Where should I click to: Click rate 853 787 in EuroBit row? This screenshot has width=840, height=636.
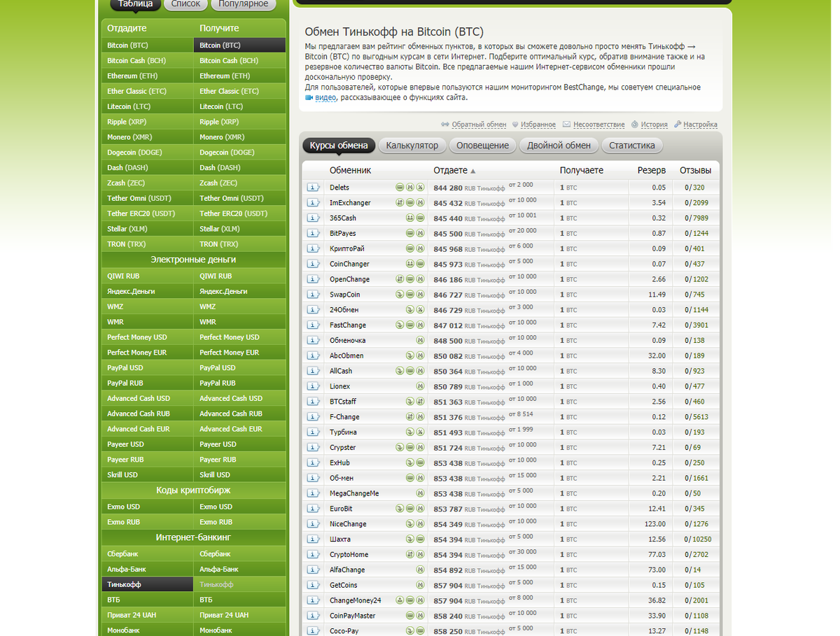pyautogui.click(x=448, y=509)
